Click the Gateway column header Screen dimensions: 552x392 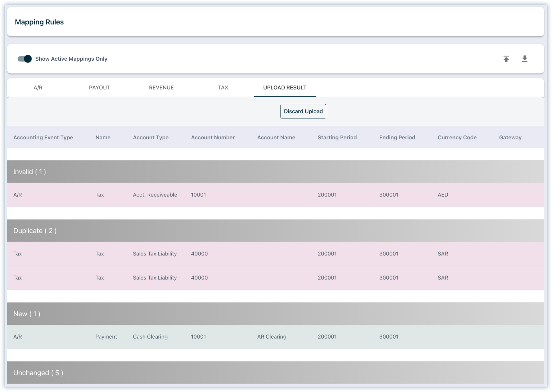click(510, 137)
